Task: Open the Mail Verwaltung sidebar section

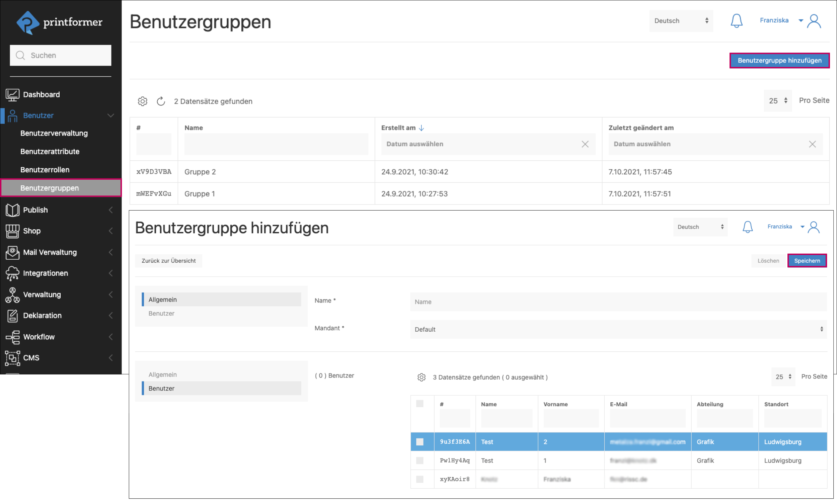Action: coord(50,252)
